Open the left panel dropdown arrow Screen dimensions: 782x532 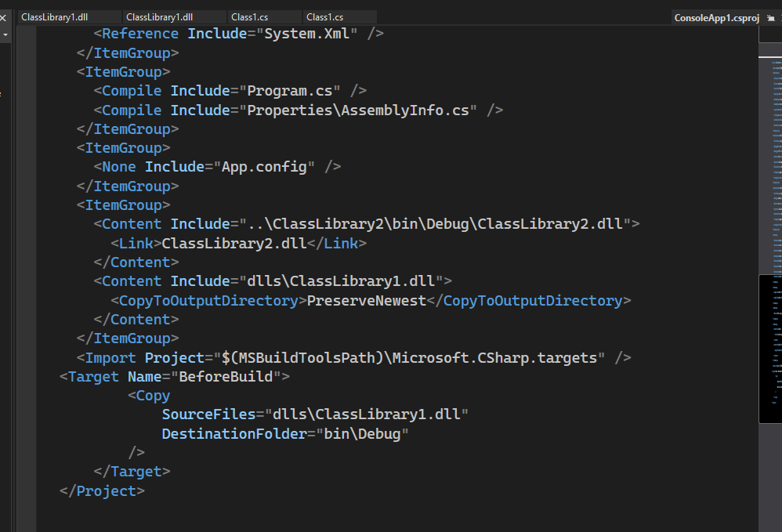pyautogui.click(x=5, y=35)
